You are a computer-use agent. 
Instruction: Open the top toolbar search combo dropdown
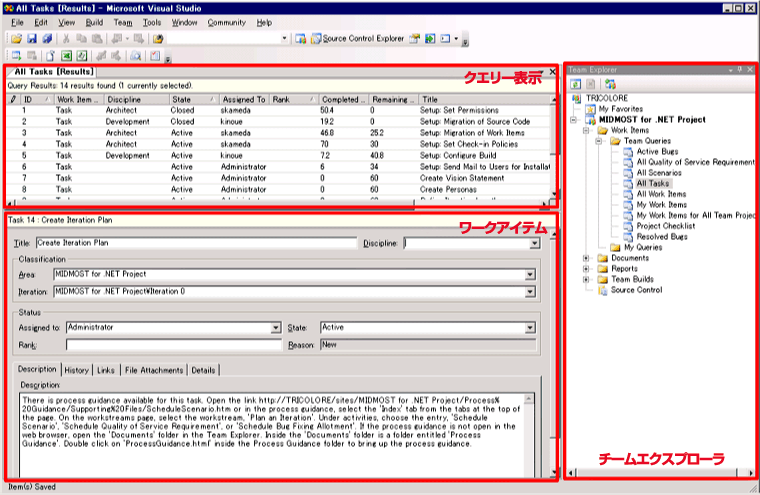pyautogui.click(x=284, y=39)
